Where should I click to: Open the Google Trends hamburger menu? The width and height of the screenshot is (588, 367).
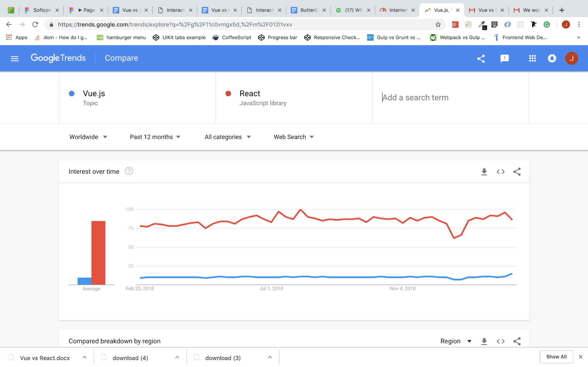14,58
